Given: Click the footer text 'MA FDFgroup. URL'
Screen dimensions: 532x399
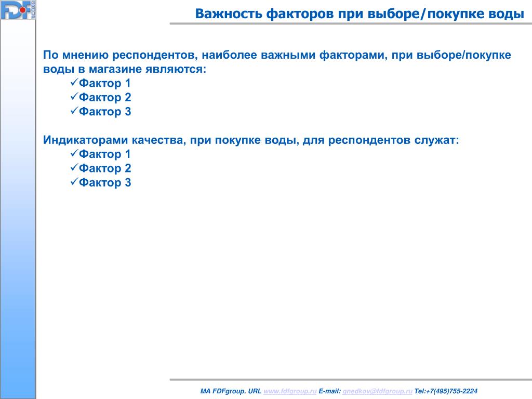Looking at the screenshot, I should (x=231, y=391).
